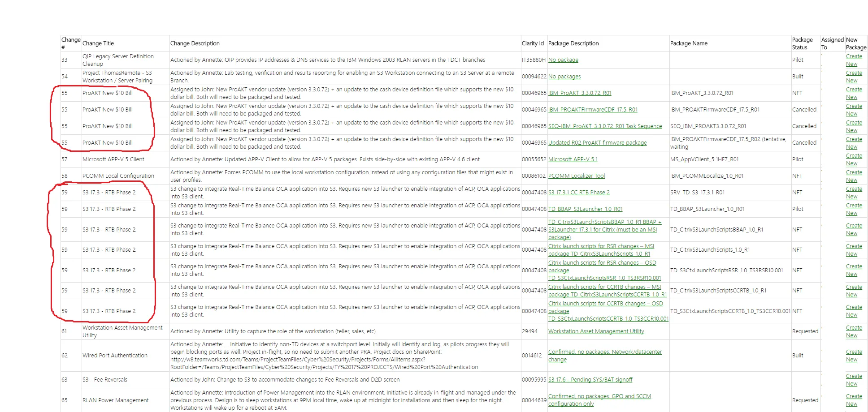Open the Workstation Asset Management Utility package link
The image size is (868, 412).
[596, 331]
